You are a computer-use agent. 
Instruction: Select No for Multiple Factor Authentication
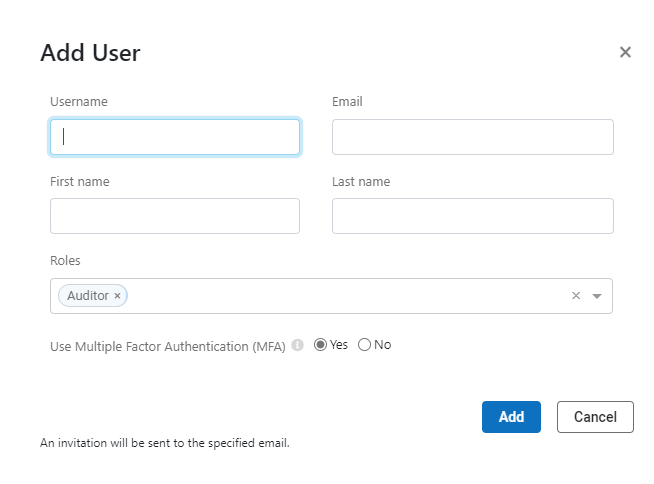[364, 345]
